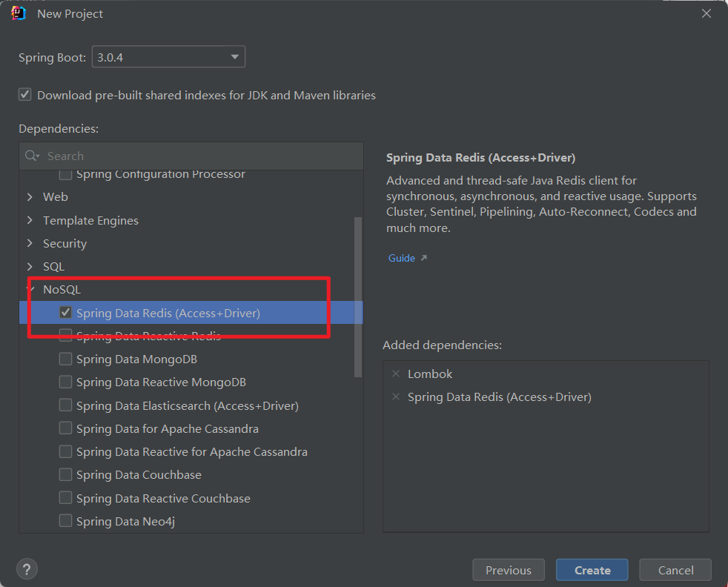
Task: Select the SQL tree row
Action: (x=191, y=266)
